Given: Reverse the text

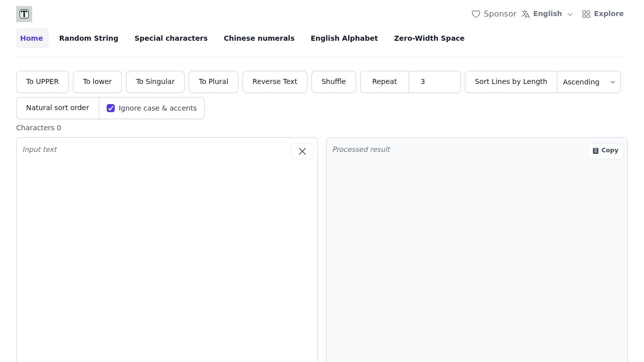Looking at the screenshot, I should [275, 81].
